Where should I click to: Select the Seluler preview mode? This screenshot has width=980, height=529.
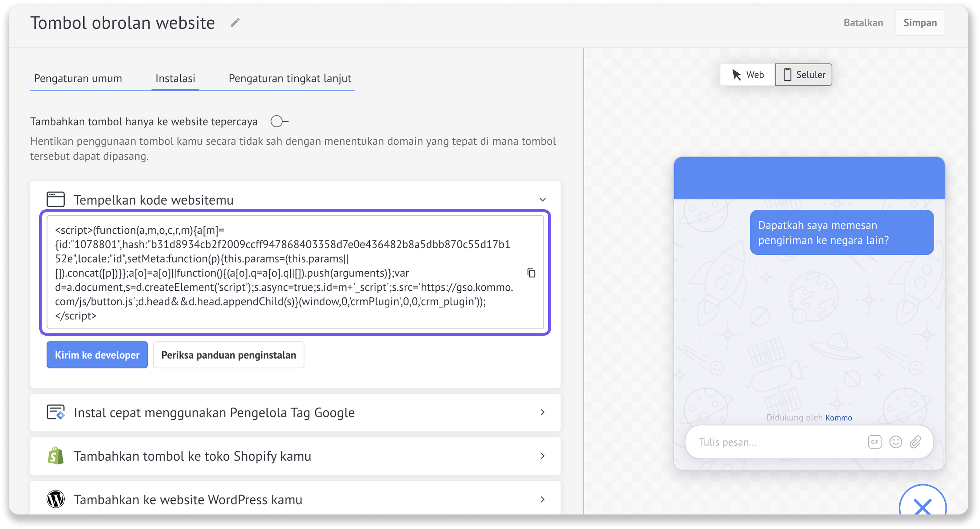(x=803, y=75)
